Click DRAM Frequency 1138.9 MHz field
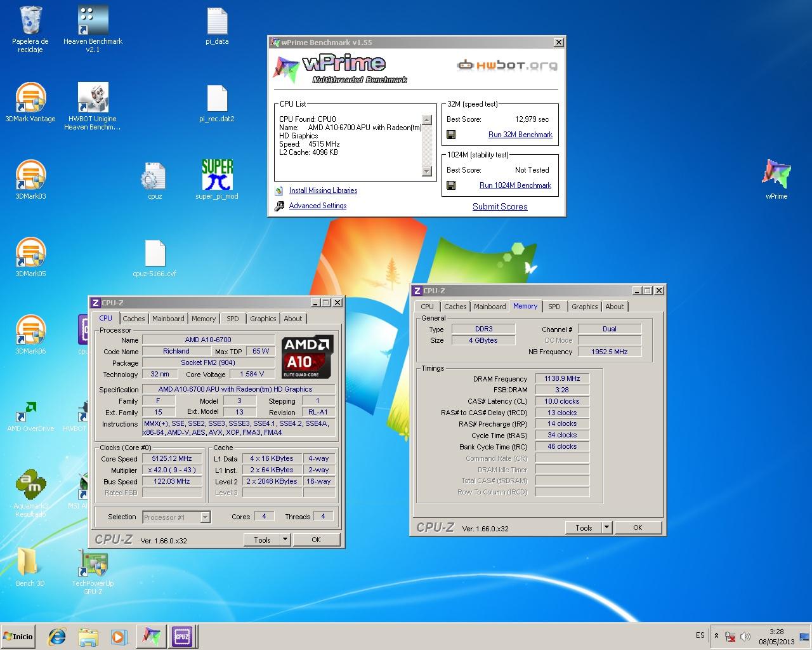Image resolution: width=812 pixels, height=650 pixels. click(x=562, y=378)
